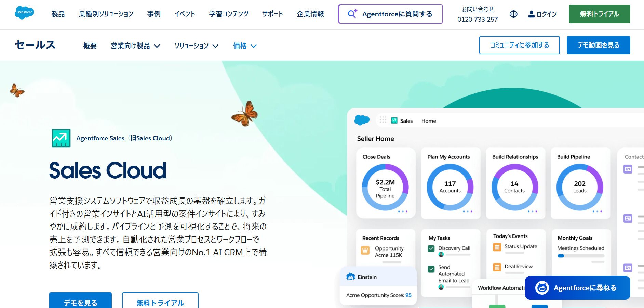644x308 pixels.
Task: Expand the 営業向け製品 dropdown
Action: [135, 46]
